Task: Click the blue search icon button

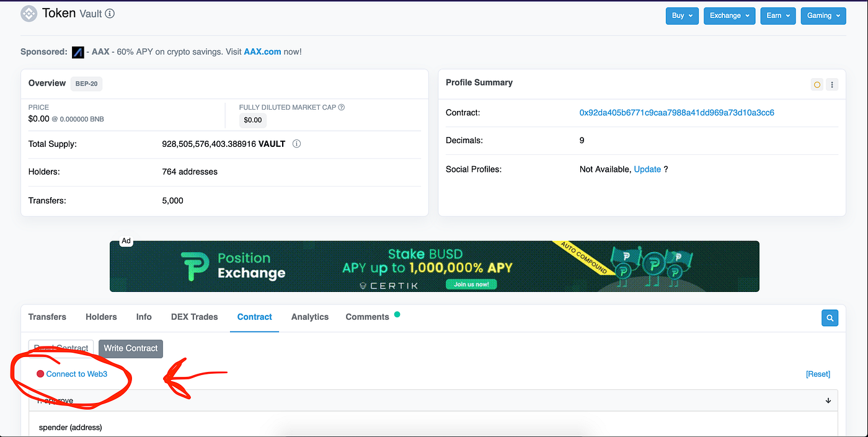Action: coord(830,318)
